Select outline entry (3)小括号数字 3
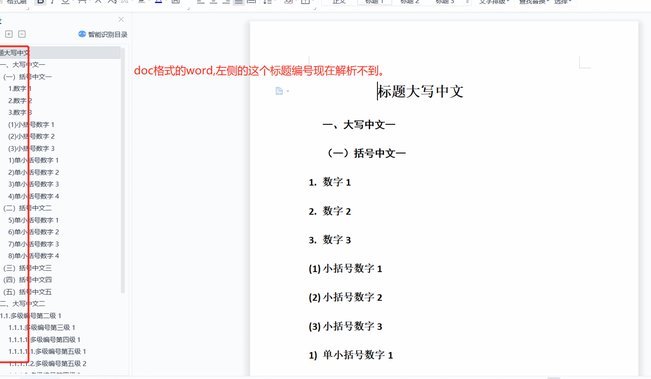Screen dimensions: 651x379 [31, 149]
